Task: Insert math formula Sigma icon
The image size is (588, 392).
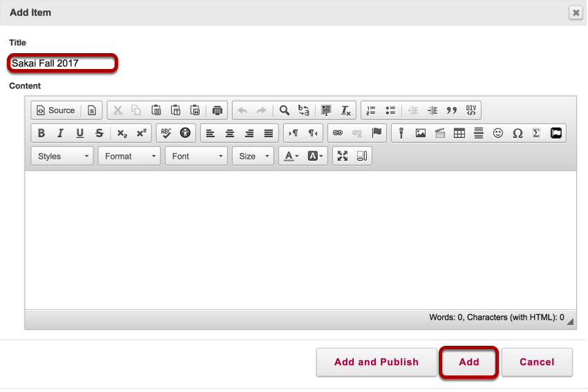Action: click(537, 133)
